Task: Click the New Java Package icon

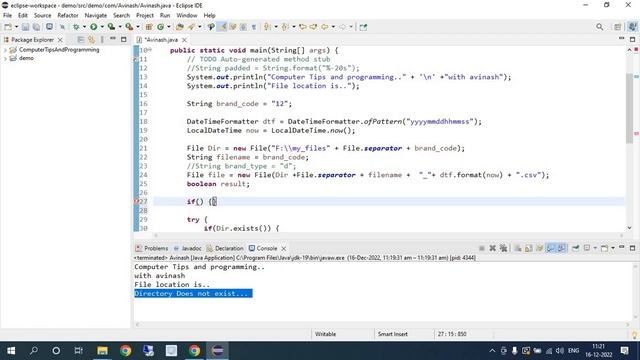Action: point(149,27)
